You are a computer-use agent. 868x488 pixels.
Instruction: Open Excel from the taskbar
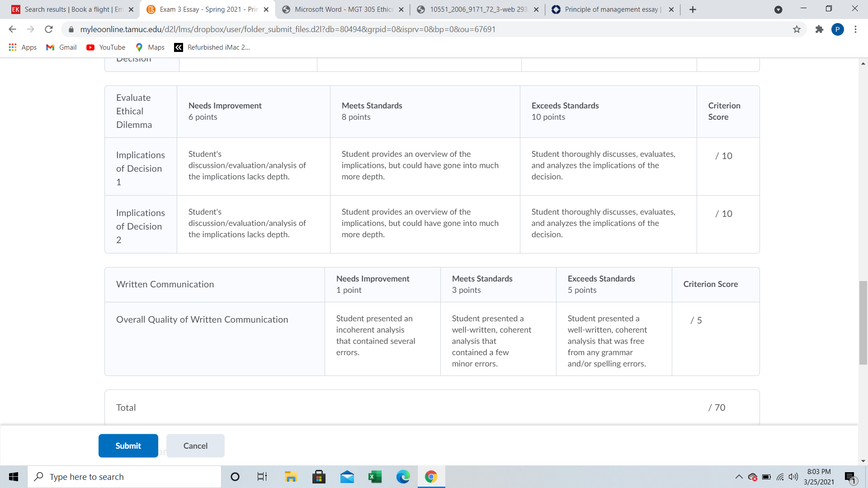(x=375, y=477)
